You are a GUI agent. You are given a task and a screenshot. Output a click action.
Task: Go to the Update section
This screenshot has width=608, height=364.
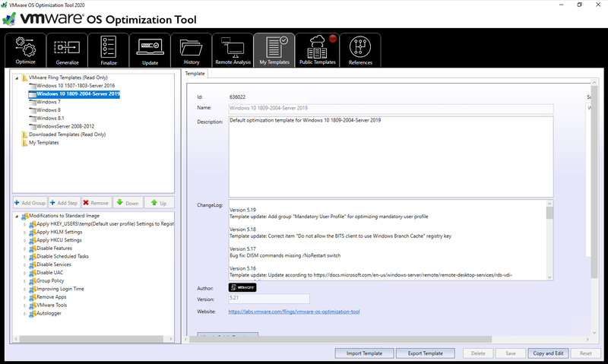150,49
